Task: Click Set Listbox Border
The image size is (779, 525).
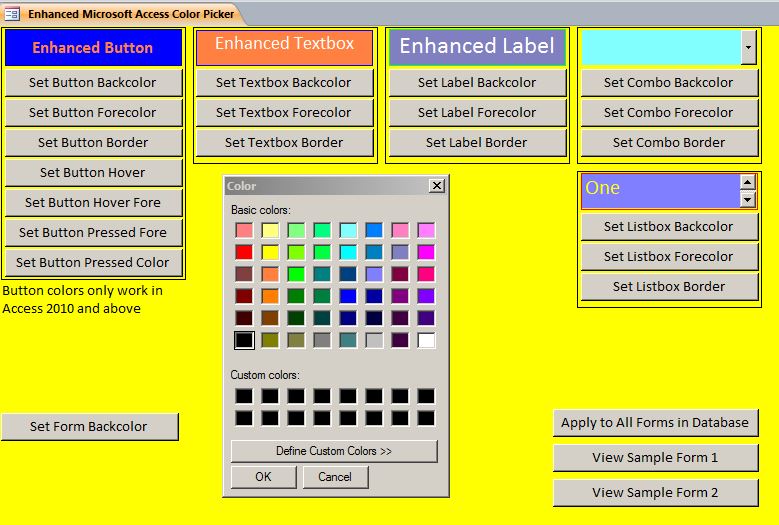Action: point(669,287)
